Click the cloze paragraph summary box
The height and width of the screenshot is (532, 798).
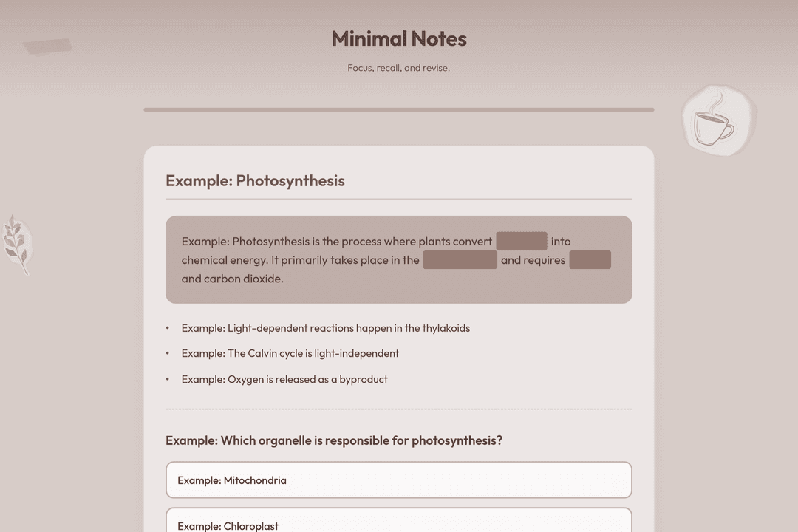398,259
